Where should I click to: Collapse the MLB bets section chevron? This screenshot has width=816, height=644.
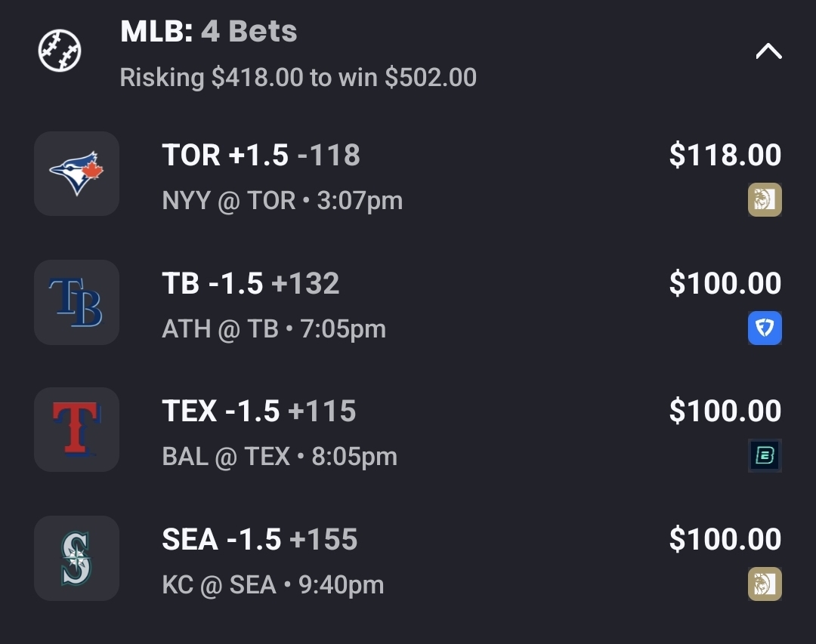coord(768,51)
